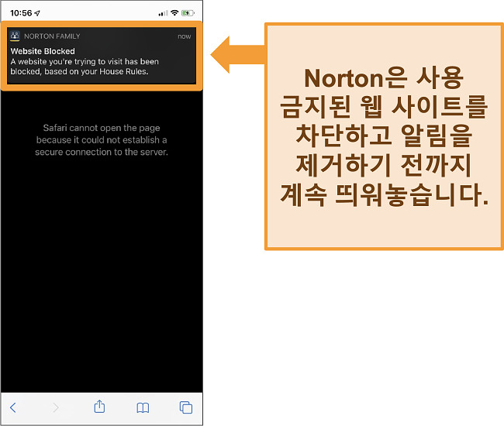Tap the location arrow next to the time
This screenshot has width=504, height=426.
pos(37,13)
